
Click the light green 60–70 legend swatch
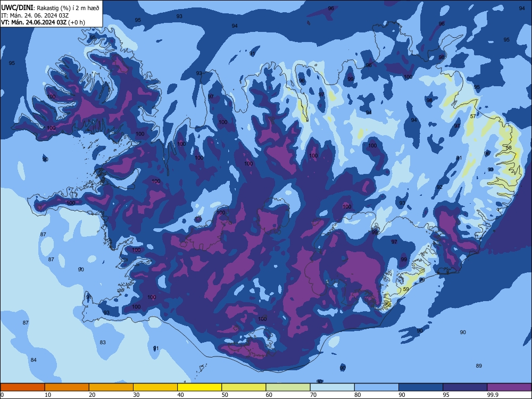coord(288,387)
